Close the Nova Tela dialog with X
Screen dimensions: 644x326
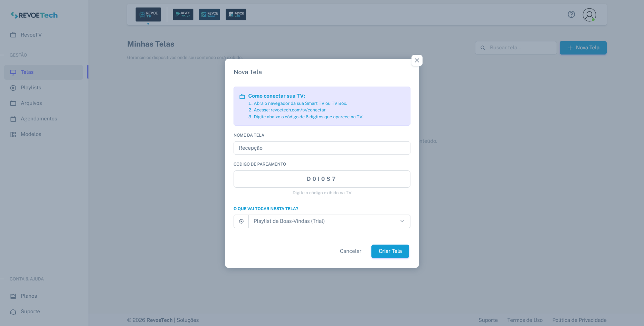417,60
